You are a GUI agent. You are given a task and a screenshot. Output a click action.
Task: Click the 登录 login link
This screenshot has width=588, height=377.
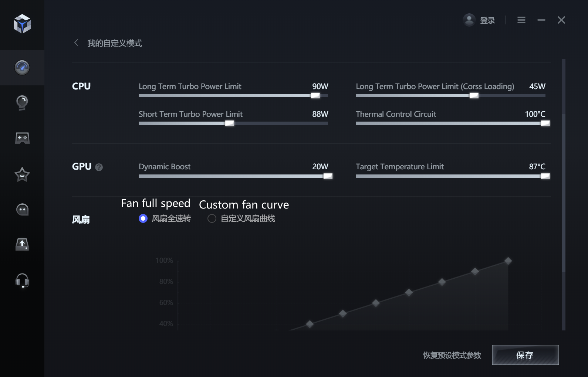487,20
